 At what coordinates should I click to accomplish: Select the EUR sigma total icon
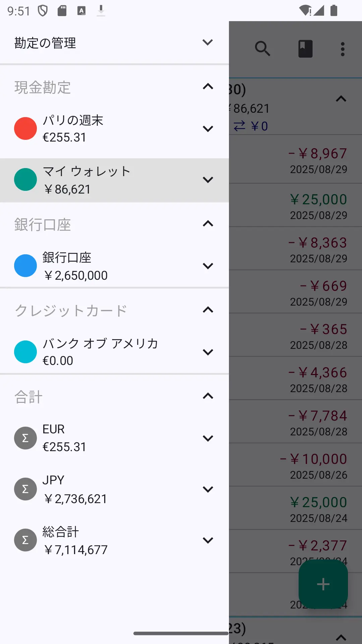click(25, 438)
